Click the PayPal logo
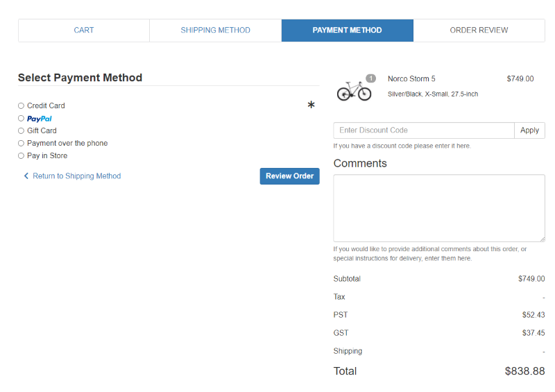Image resolution: width=555 pixels, height=392 pixels. pos(40,119)
